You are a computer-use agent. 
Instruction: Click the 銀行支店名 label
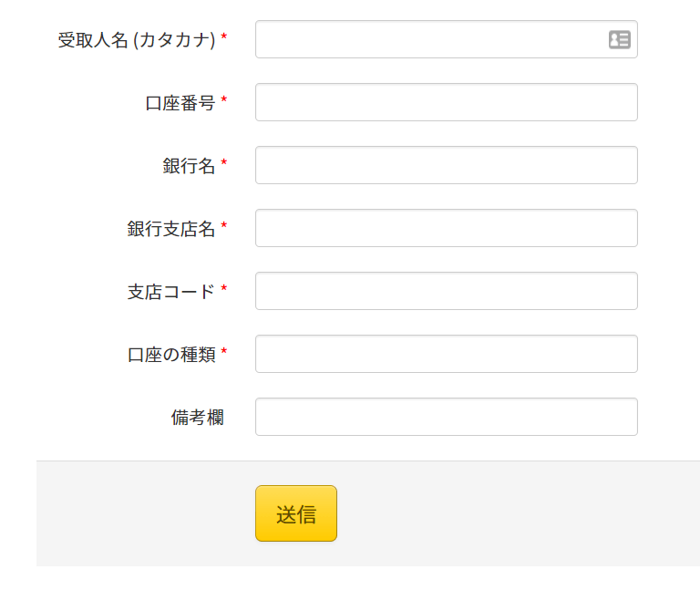pos(171,229)
